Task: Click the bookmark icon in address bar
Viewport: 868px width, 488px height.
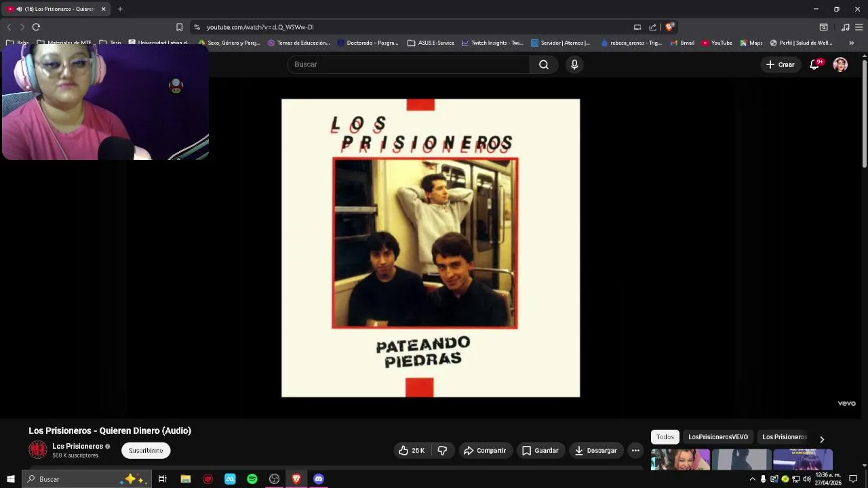Action: [x=179, y=27]
